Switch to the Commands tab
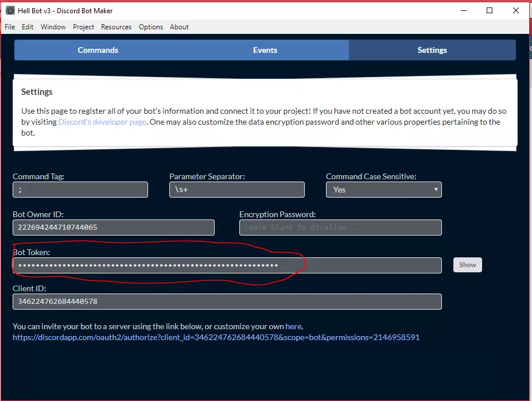 pyautogui.click(x=98, y=50)
